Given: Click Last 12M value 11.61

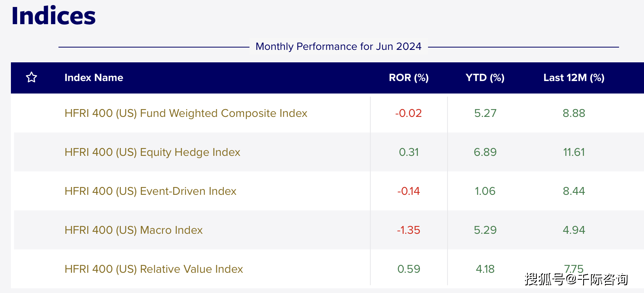Looking at the screenshot, I should point(574,152).
